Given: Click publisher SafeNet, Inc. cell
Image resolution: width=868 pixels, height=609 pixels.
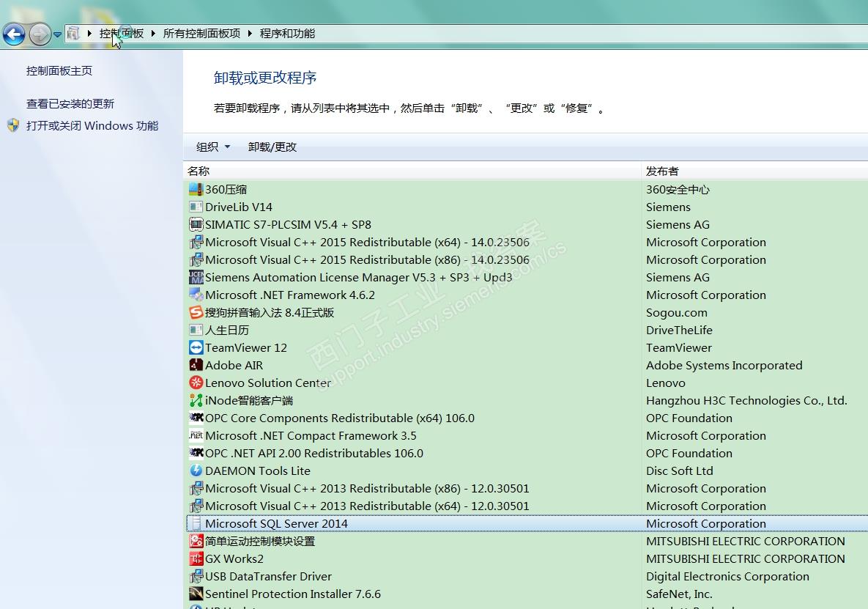Looking at the screenshot, I should [x=679, y=594].
